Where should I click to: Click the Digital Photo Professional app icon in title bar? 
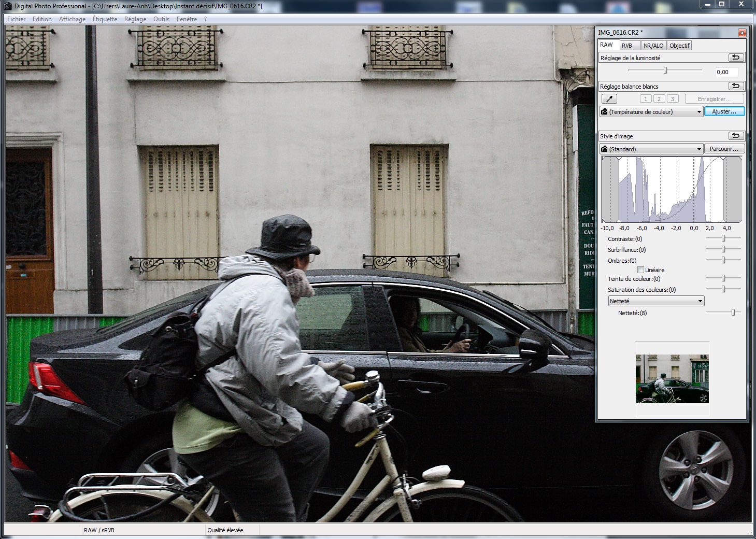pos(7,6)
